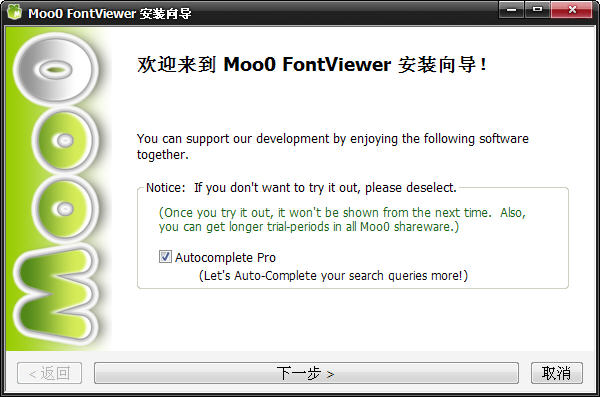The image size is (600, 397).
Task: Click the green 'M' letter in the logo
Action: click(x=55, y=294)
